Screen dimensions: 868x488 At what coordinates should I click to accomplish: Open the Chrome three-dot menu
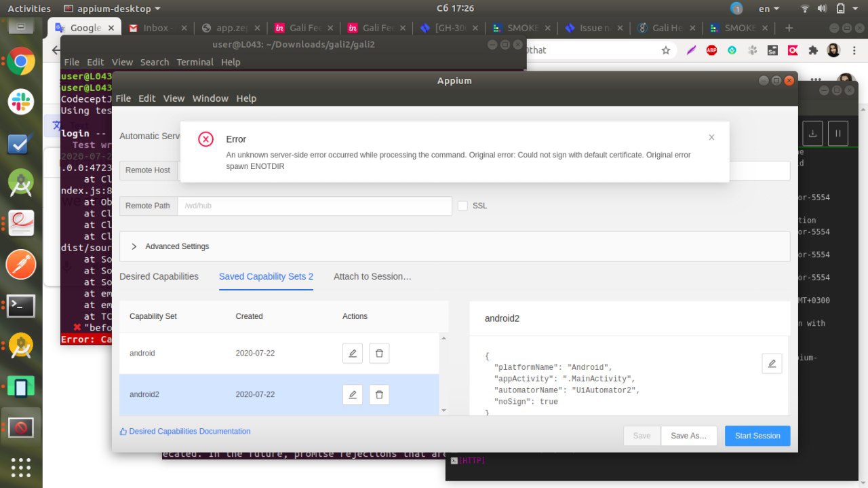click(x=854, y=50)
